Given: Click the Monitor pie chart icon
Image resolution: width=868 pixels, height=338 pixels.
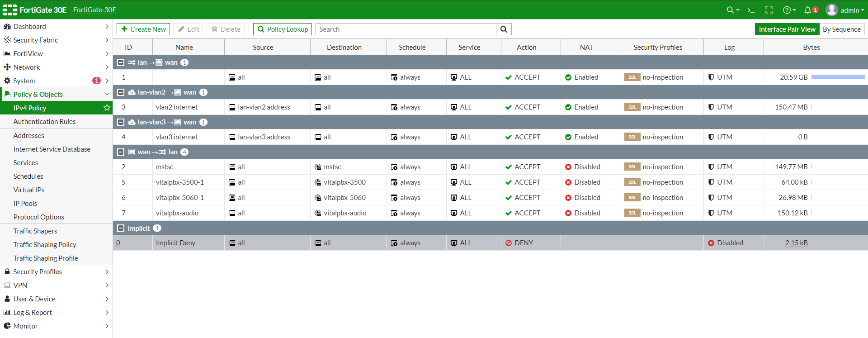Looking at the screenshot, I should click(7, 326).
